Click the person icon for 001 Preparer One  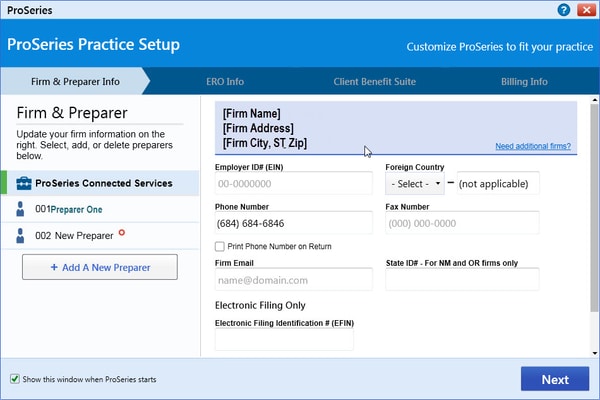pyautogui.click(x=20, y=209)
